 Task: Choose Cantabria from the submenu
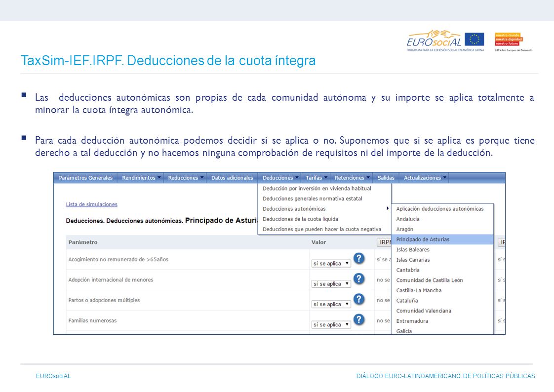pyautogui.click(x=443, y=270)
